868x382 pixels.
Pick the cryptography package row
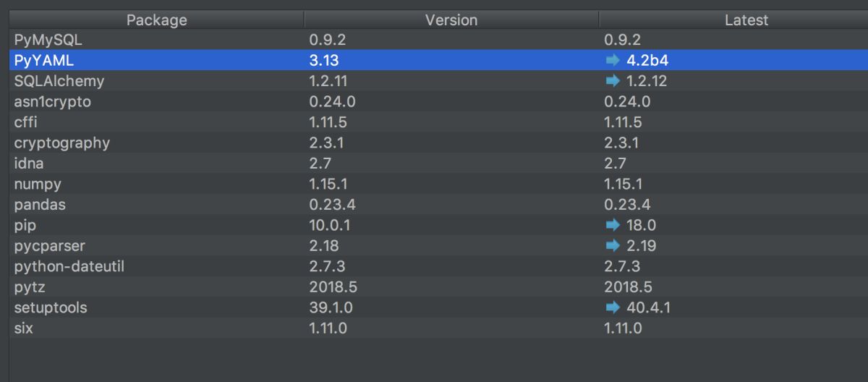click(x=438, y=143)
